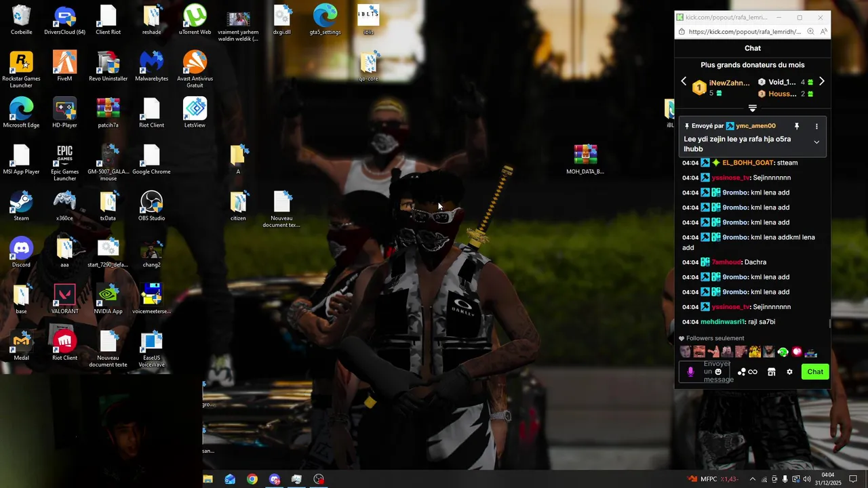Insert the Patrick star emote

click(x=713, y=352)
